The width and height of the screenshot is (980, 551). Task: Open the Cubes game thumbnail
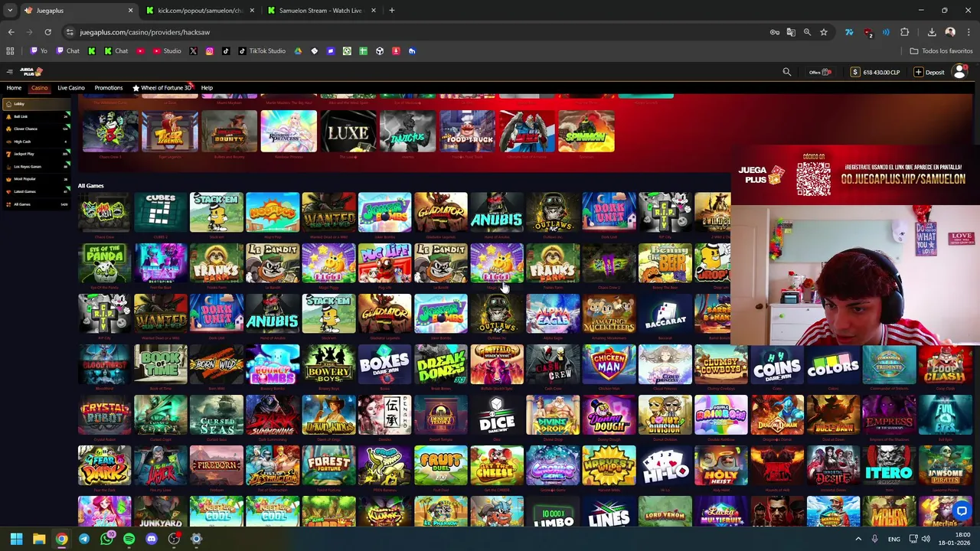tap(161, 212)
